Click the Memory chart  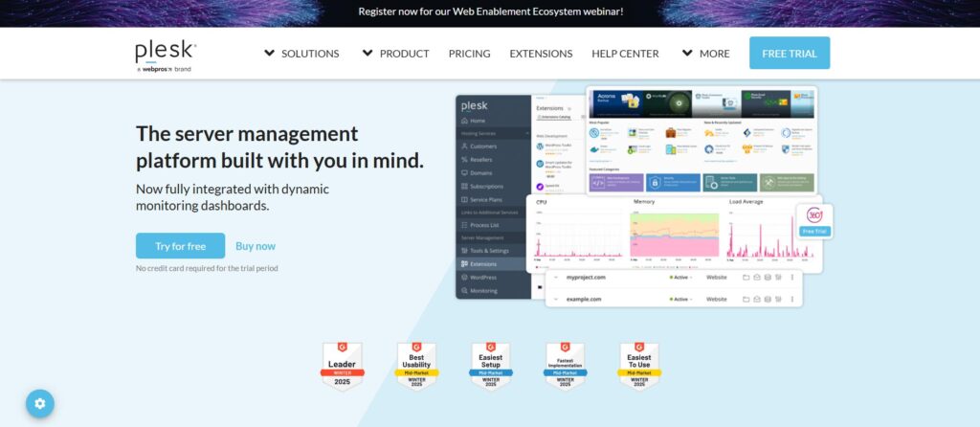click(675, 233)
